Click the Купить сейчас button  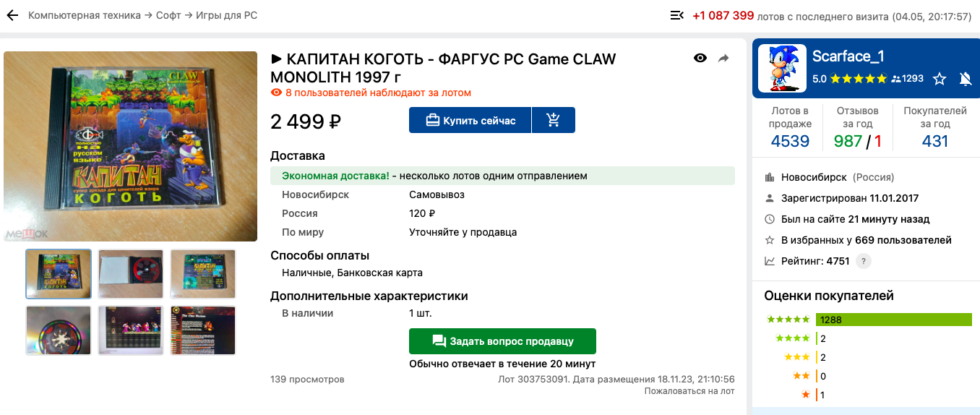click(470, 120)
